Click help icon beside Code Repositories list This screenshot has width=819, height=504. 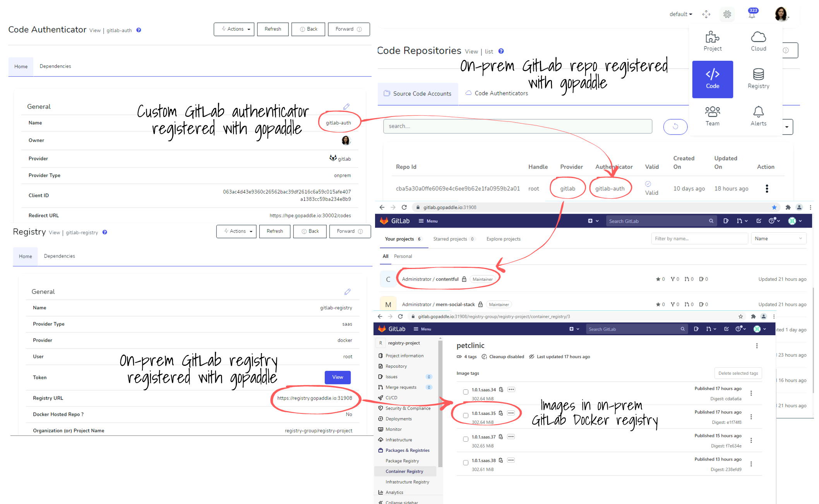pos(501,51)
